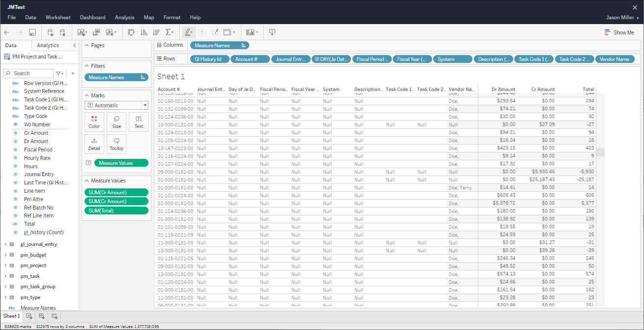Expand the pm_budget table
The height and width of the screenshot is (330, 644).
(x=5, y=255)
